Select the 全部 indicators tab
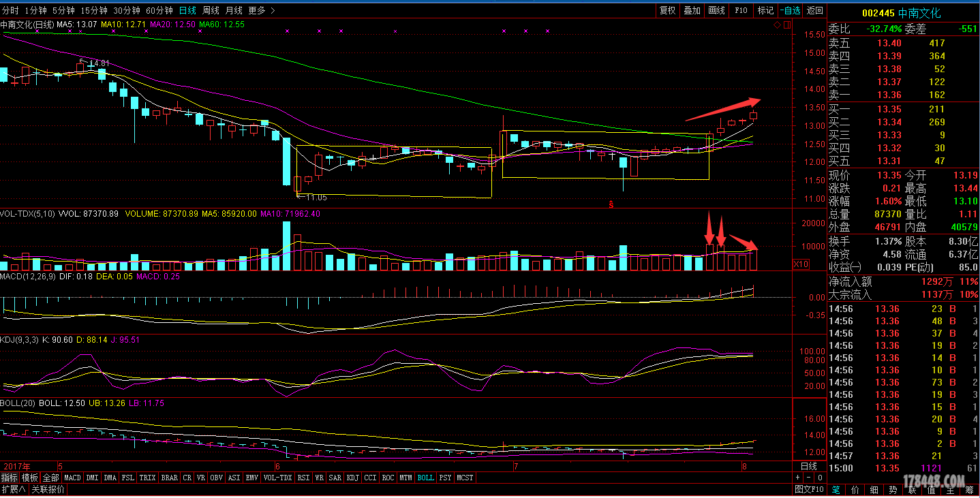Screen dimensions: 980x498 click(50, 478)
